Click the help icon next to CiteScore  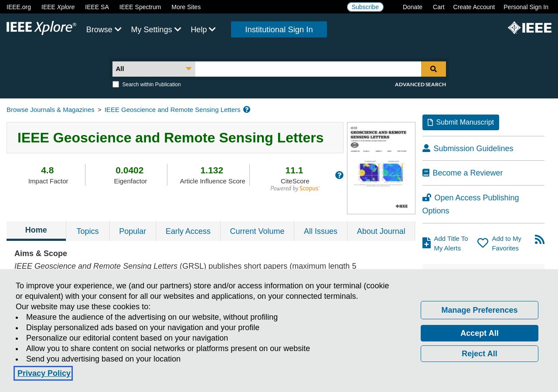[x=339, y=175]
